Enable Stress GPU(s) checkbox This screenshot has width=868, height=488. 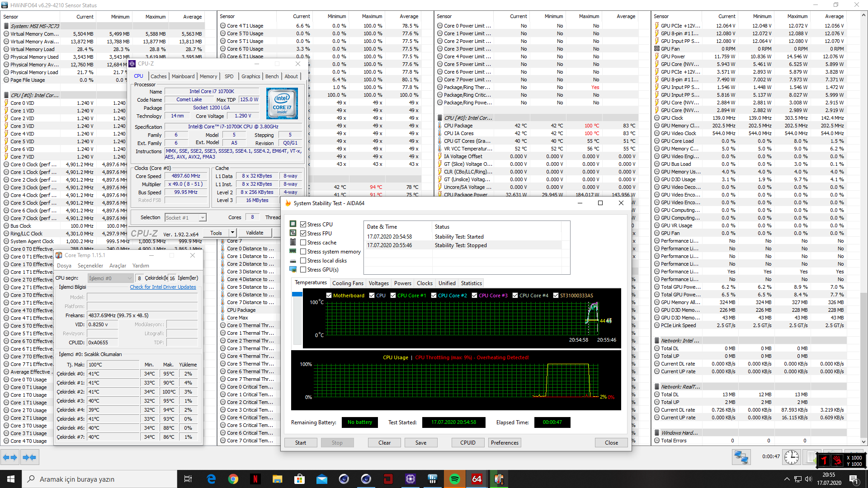pos(303,270)
